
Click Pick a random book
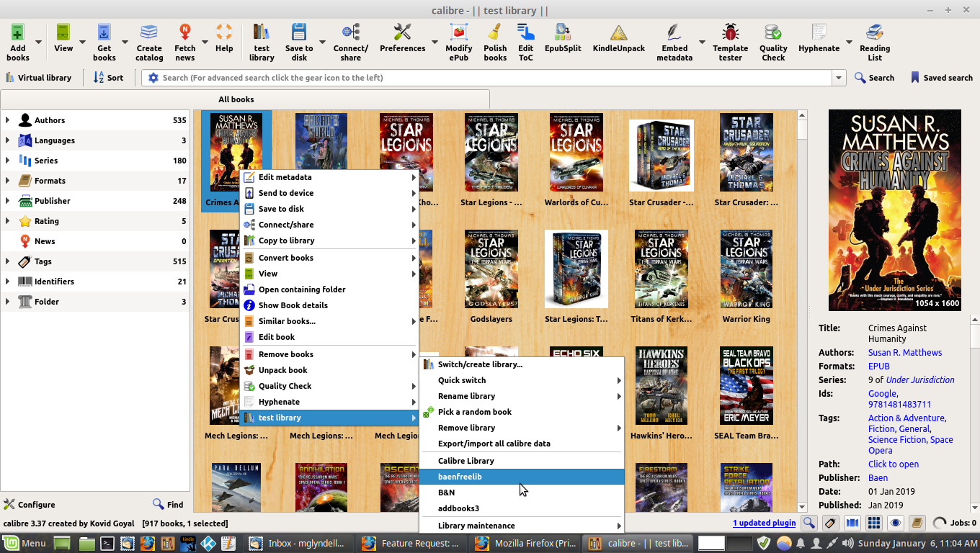522,412
